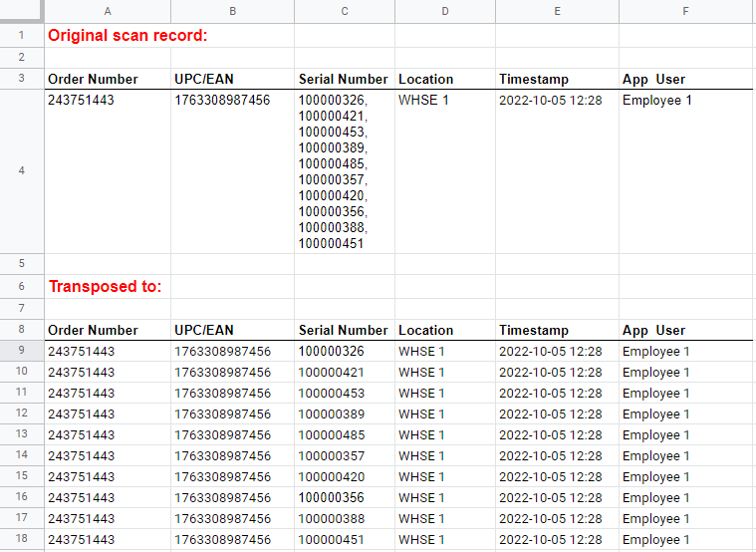Select row 4 header
The height and width of the screenshot is (552, 756).
(x=22, y=170)
